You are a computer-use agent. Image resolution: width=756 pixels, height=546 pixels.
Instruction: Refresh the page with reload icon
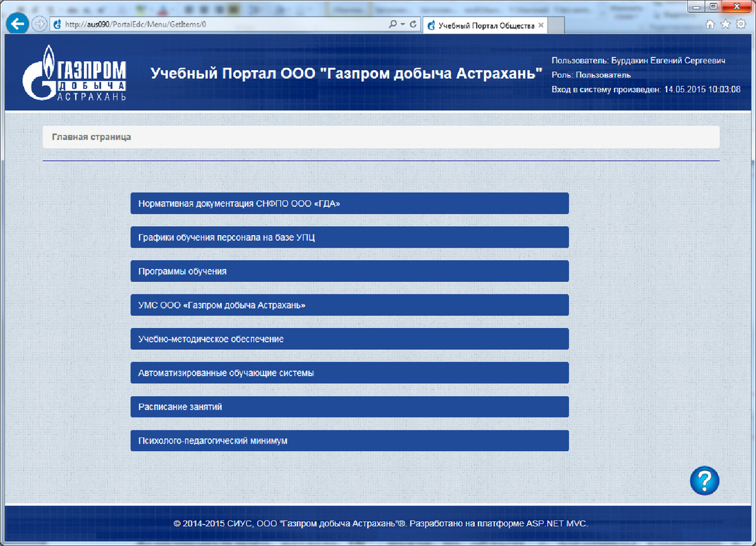pyautogui.click(x=413, y=24)
